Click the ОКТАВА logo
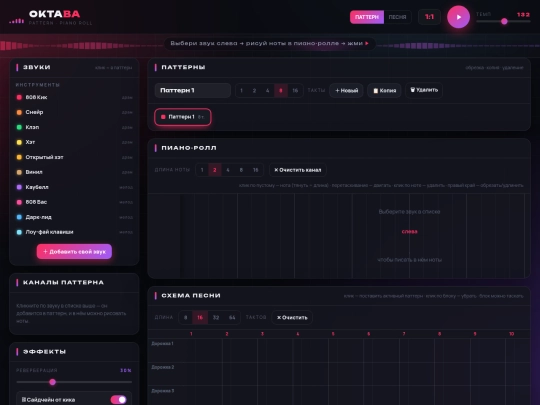 (55, 14)
